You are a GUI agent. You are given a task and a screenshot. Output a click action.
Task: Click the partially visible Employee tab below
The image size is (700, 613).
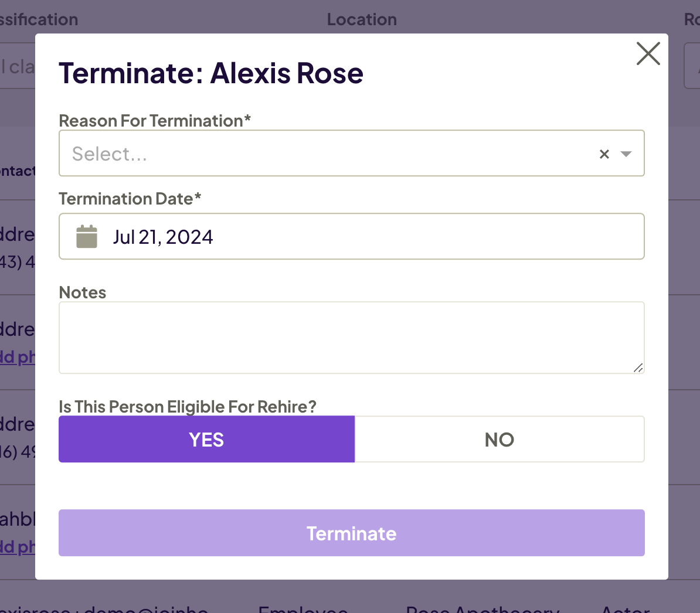tap(303, 609)
